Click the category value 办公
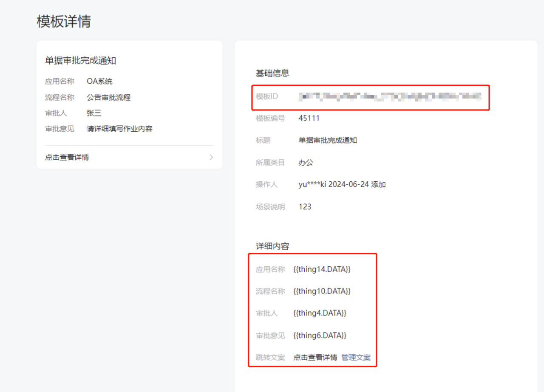This screenshot has height=392, width=544. coord(306,162)
